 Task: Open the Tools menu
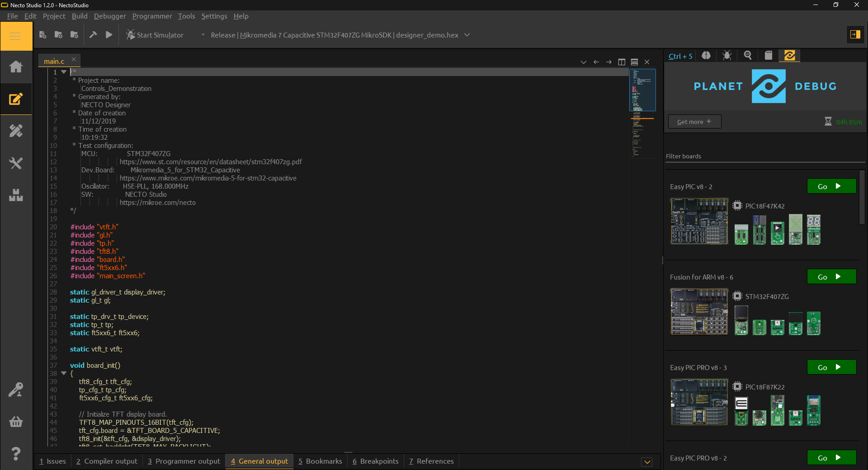186,16
